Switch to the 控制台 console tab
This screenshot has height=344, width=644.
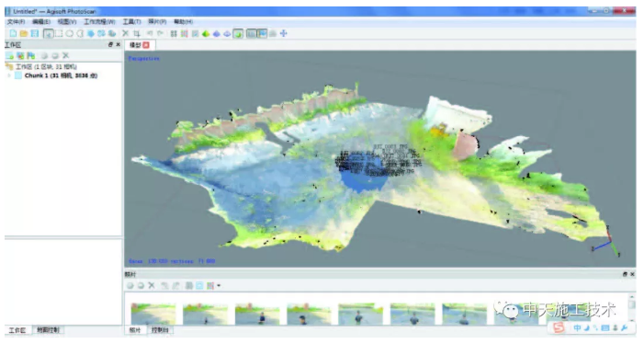(160, 330)
